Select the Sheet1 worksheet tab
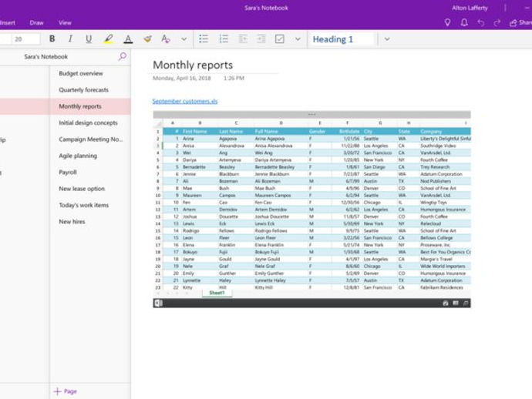 coord(217,293)
